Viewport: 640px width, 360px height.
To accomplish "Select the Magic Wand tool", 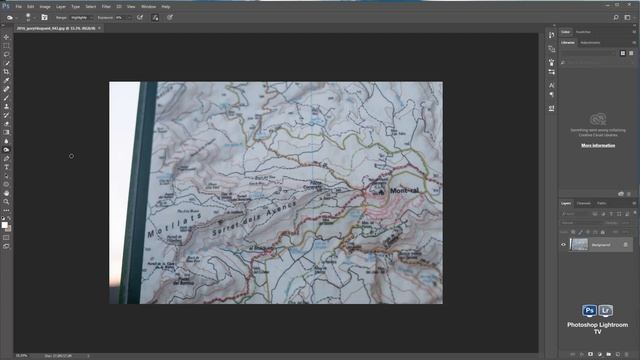I will 6,63.
